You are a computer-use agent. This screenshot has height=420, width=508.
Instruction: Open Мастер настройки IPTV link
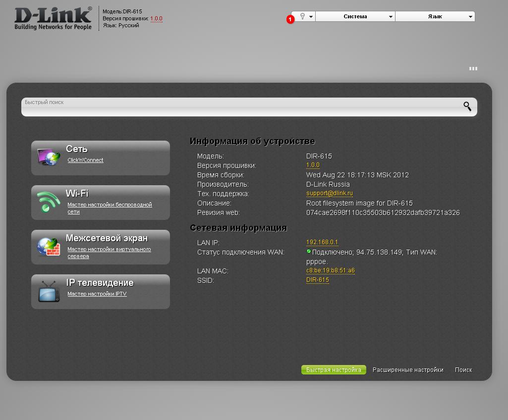tap(97, 294)
